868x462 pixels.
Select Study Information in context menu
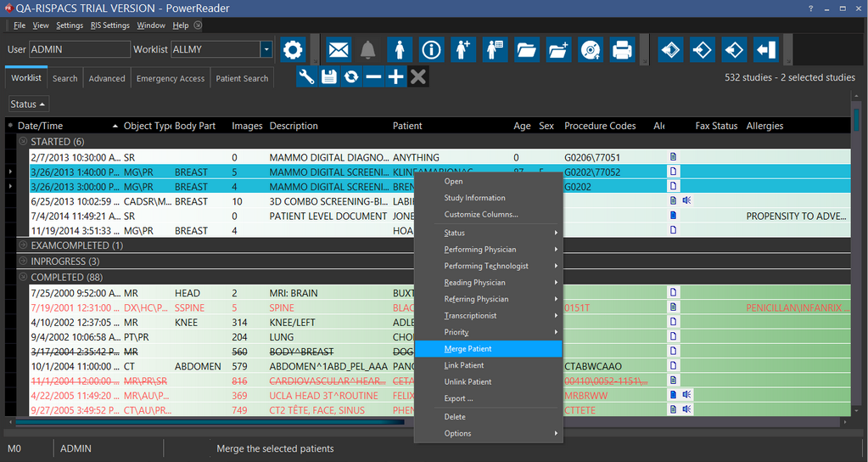pos(474,198)
